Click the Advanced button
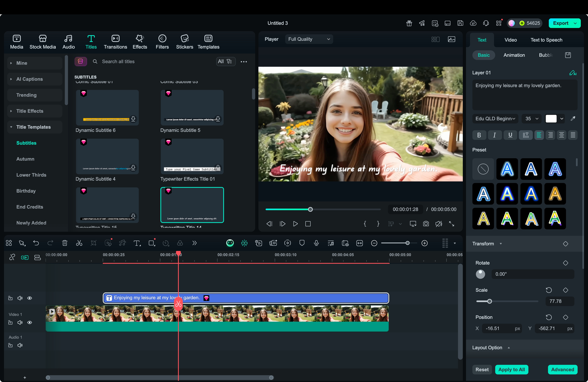This screenshot has height=382, width=588. click(562, 369)
